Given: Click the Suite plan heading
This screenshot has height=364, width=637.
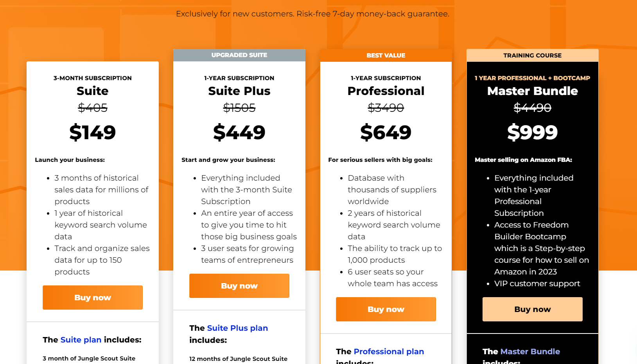Looking at the screenshot, I should point(93,91).
